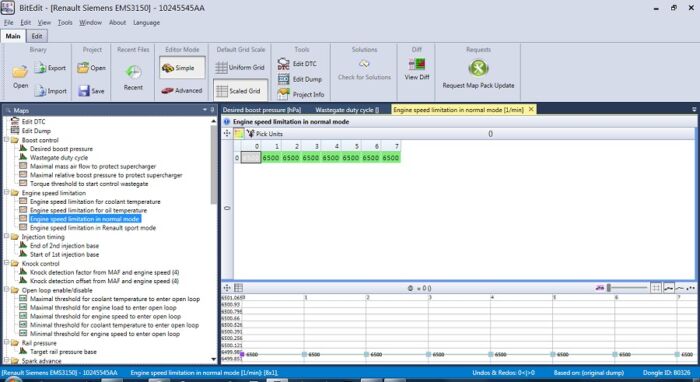Select the line with markers graph style
This screenshot has width=700, height=382.
[x=668, y=288]
